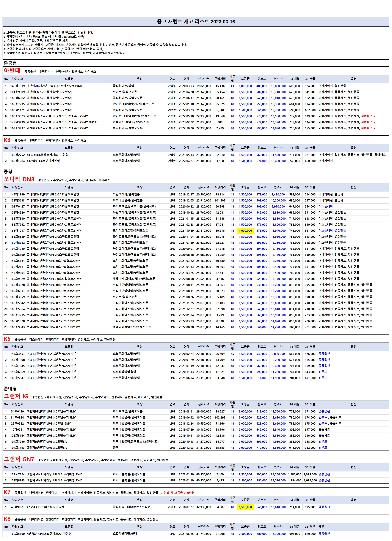Select the mileage value '102,292'

(220, 418)
